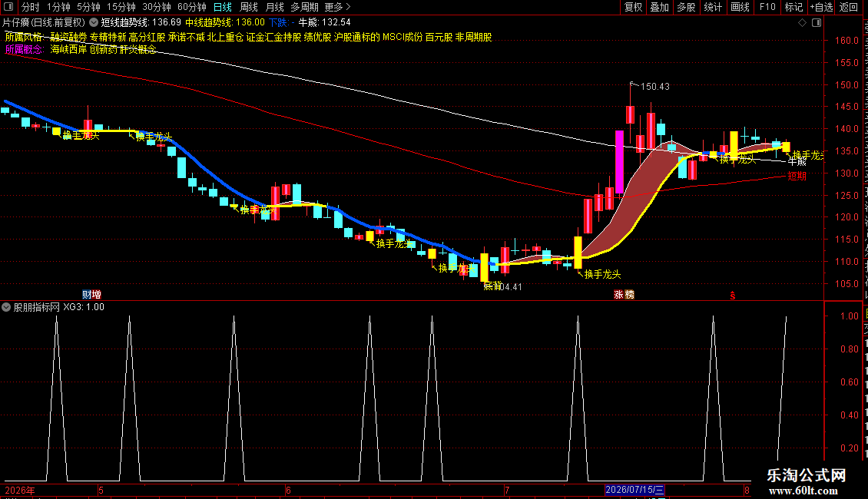Click the 2026/07/15/三 date label

[634, 490]
